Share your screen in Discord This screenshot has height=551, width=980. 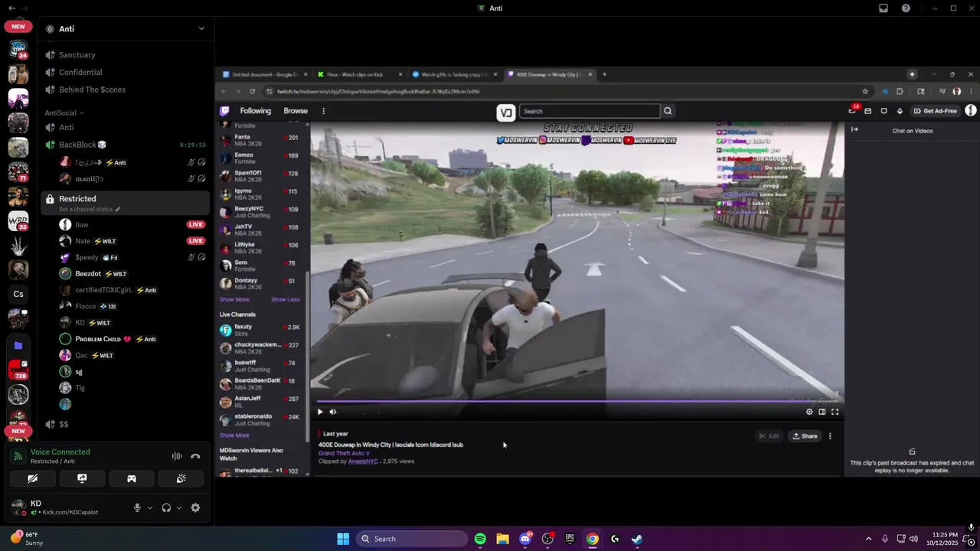pyautogui.click(x=82, y=478)
